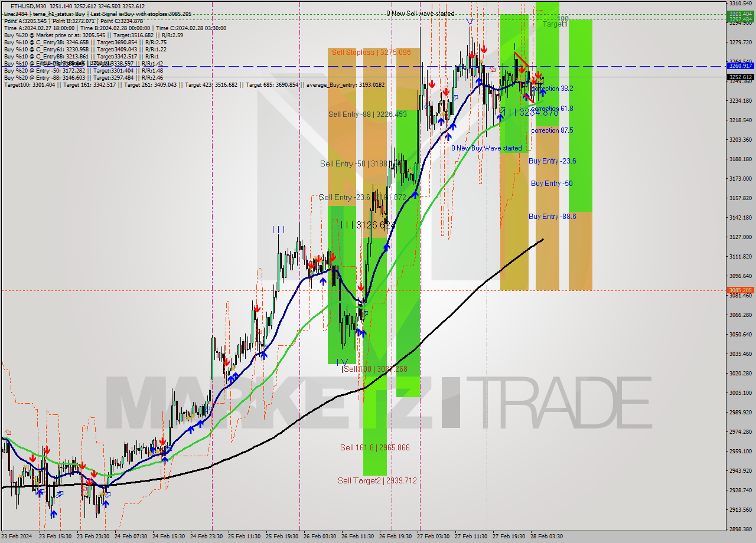Click the 'Sell 100 | 3027.268' label

click(x=376, y=369)
